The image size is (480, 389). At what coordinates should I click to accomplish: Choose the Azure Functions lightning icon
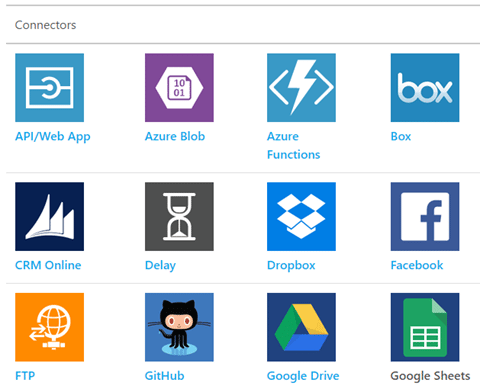(x=301, y=88)
